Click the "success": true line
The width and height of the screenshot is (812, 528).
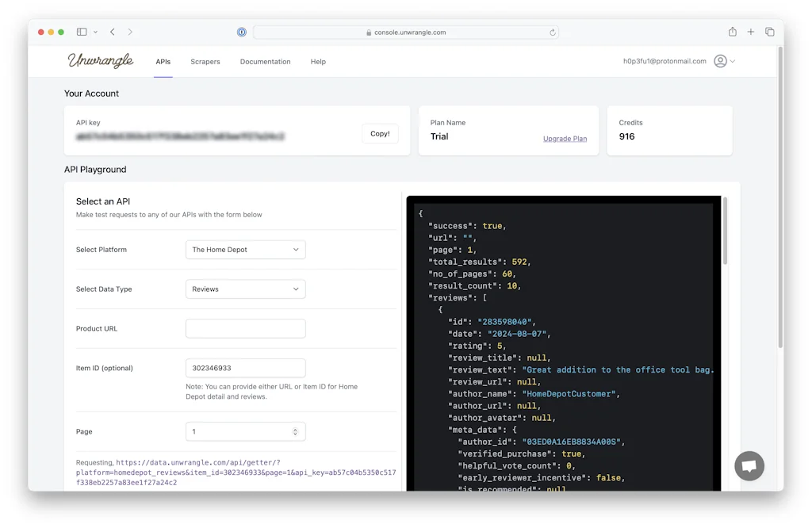pyautogui.click(x=467, y=226)
